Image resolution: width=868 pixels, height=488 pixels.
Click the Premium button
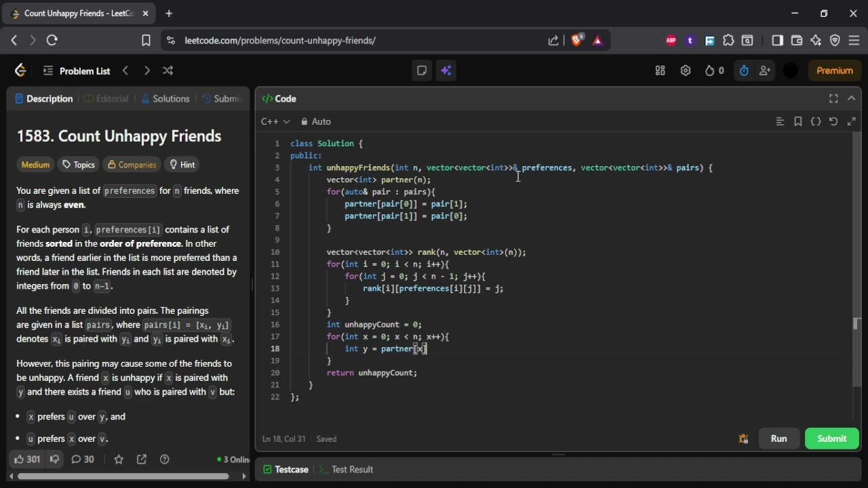(x=835, y=70)
